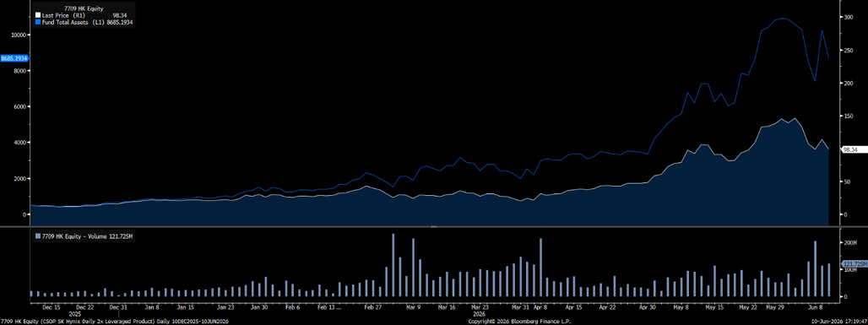The height and width of the screenshot is (325, 868).
Task: Click the 250 right axis label
Action: 848,51
